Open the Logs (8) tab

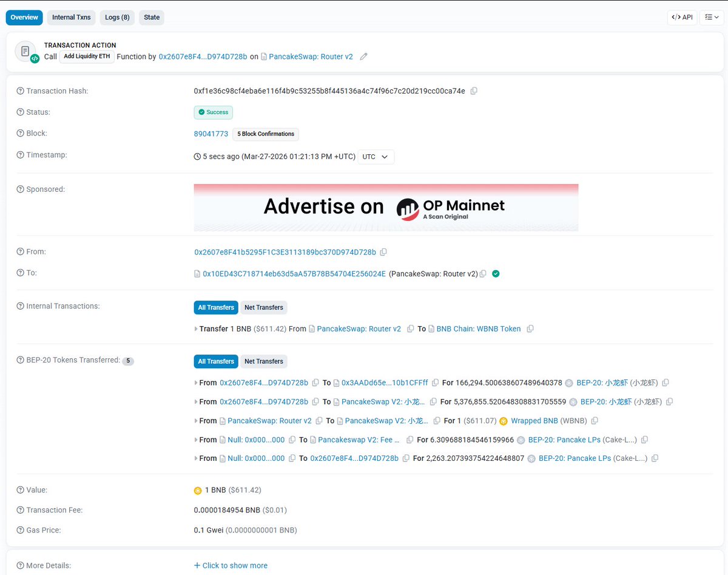tap(117, 17)
